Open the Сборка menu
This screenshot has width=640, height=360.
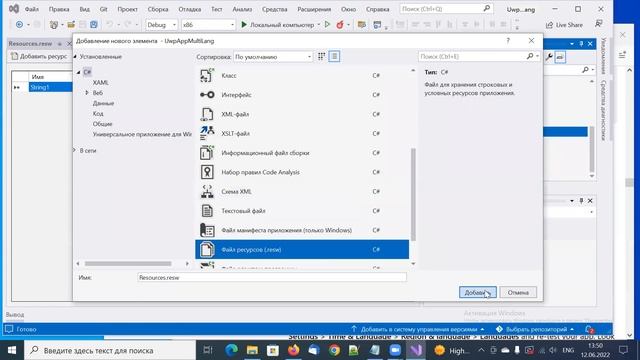pyautogui.click(x=158, y=9)
